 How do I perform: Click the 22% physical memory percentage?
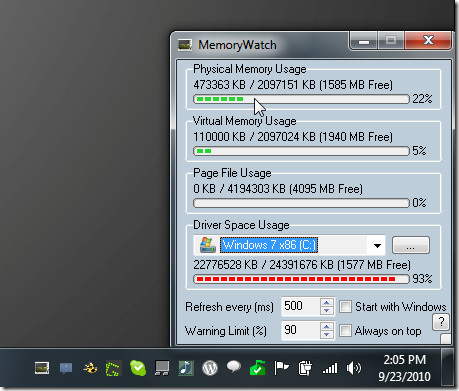click(422, 99)
